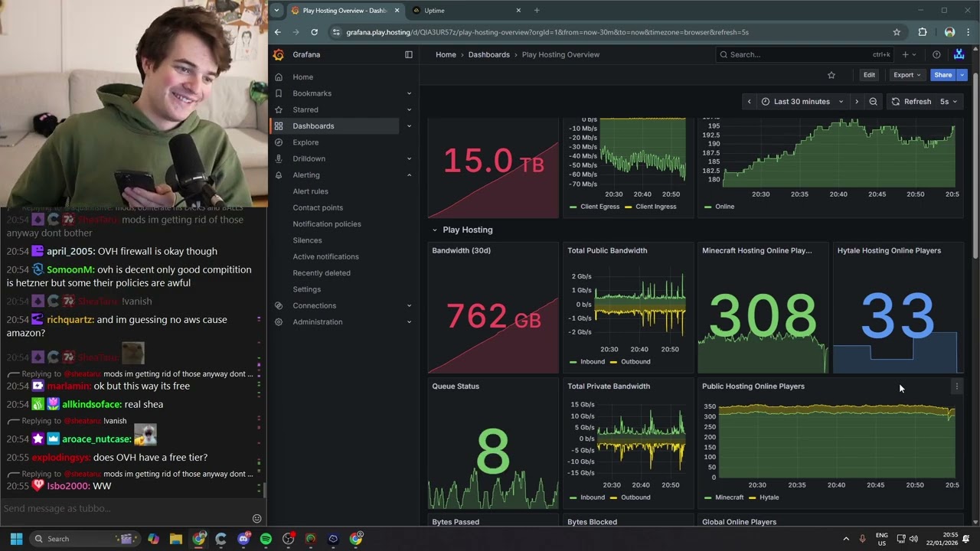Screen dimensions: 980x551
Task: Open Alert rules page
Action: 310,191
